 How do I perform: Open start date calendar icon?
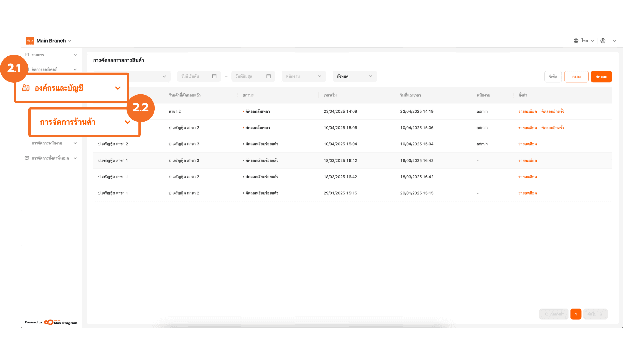point(214,76)
